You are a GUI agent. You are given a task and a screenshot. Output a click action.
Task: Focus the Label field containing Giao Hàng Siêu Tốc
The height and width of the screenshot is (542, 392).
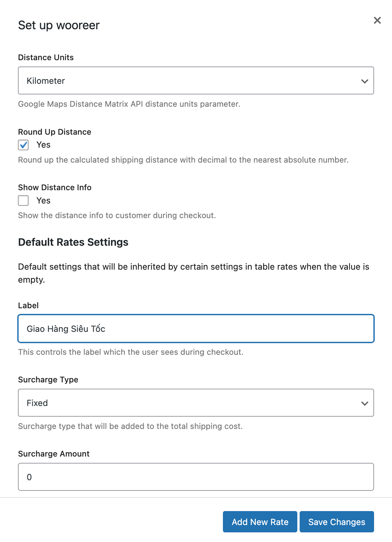[x=195, y=329]
